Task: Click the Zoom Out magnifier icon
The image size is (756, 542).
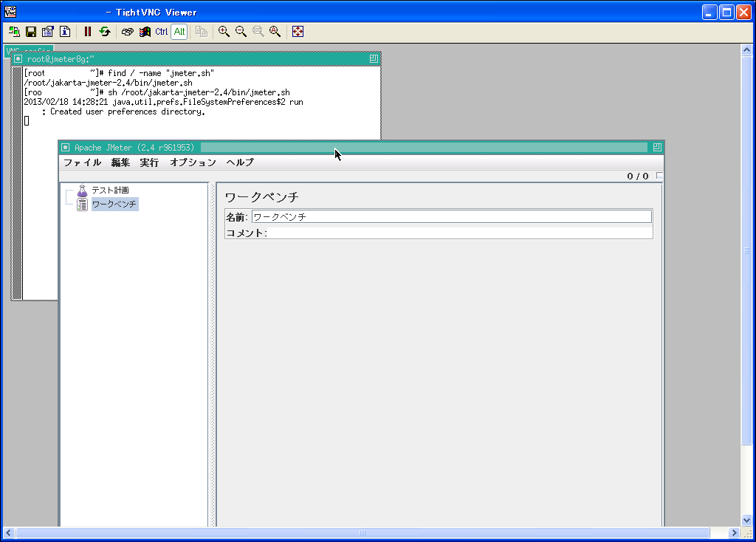Action: (241, 32)
